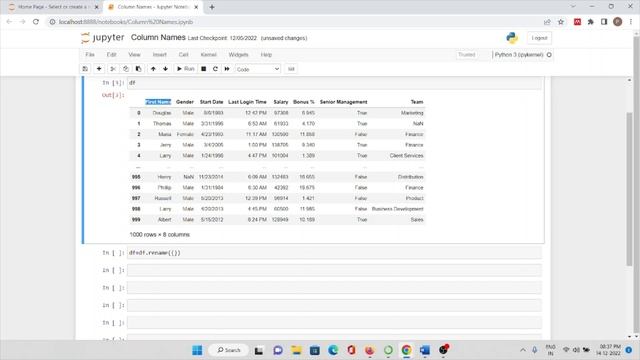
Task: Open the Cell menu
Action: coord(184,55)
